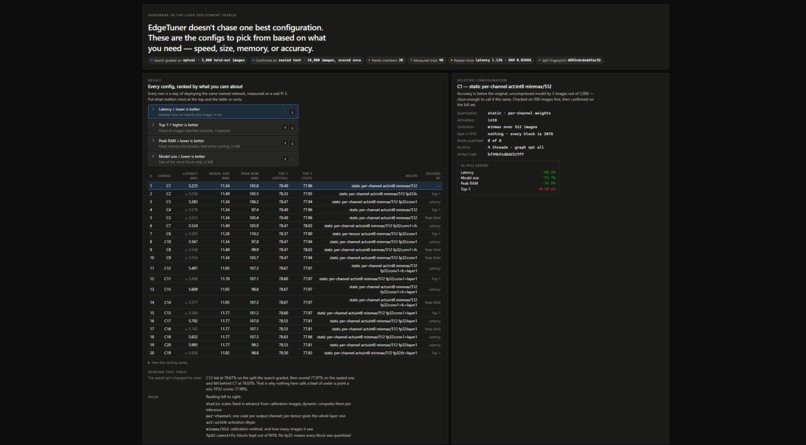Select the C18 config row in the table
The height and width of the screenshot is (445, 806).
pyautogui.click(x=295, y=337)
